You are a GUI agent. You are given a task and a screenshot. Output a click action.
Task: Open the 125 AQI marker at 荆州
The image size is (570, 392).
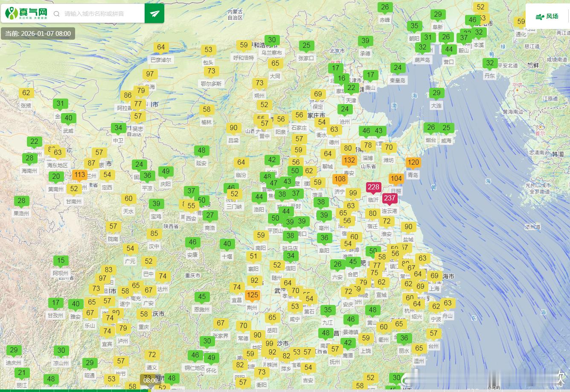[x=252, y=295]
